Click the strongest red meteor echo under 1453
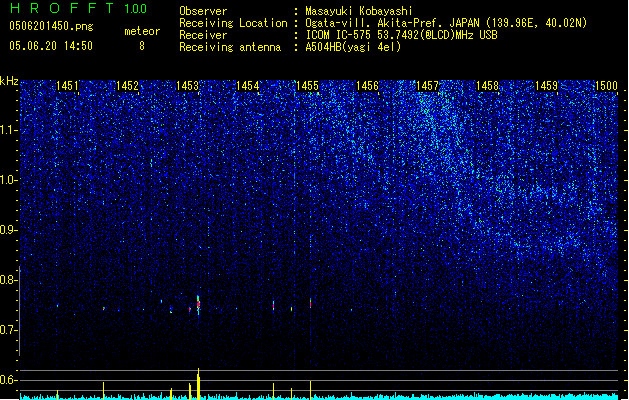The height and width of the screenshot is (400, 629). (198, 305)
